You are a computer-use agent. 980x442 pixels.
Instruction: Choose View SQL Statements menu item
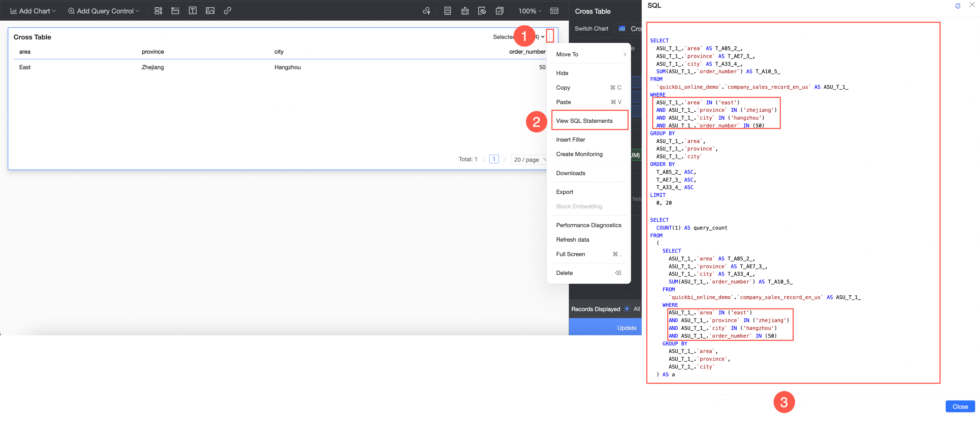click(x=584, y=121)
